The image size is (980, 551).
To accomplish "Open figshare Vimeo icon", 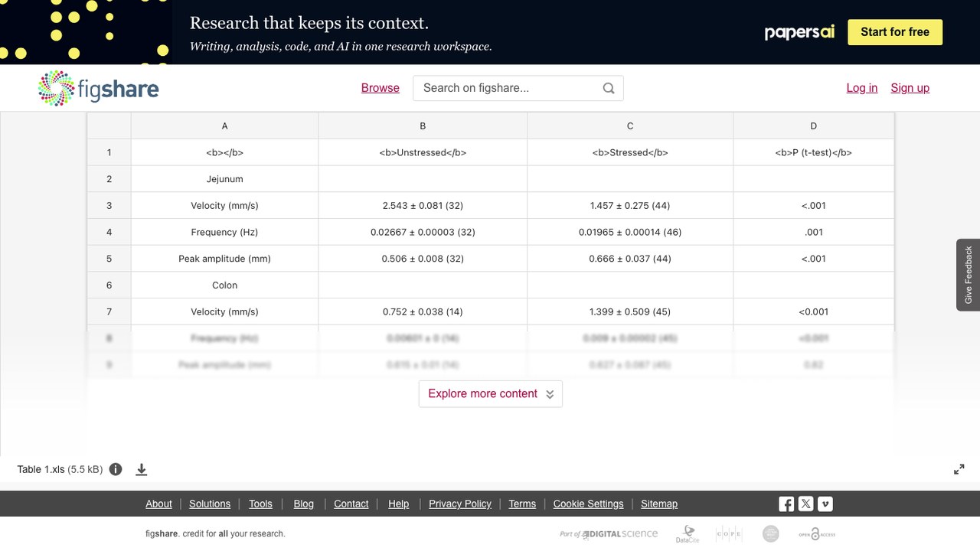I will (x=825, y=504).
